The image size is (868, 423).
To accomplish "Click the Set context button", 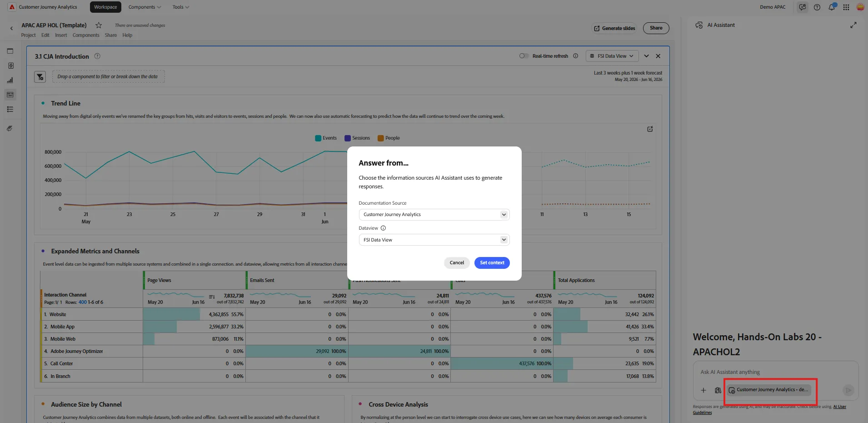I will (492, 263).
